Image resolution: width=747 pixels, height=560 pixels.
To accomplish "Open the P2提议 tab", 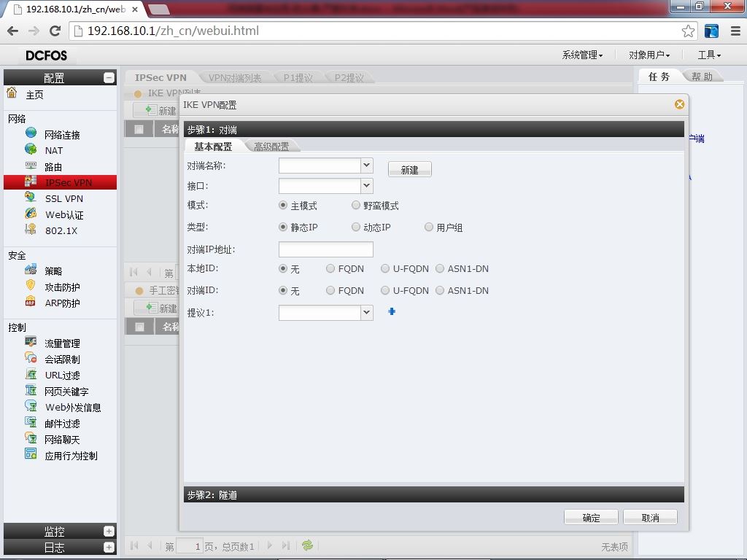I will pos(349,77).
